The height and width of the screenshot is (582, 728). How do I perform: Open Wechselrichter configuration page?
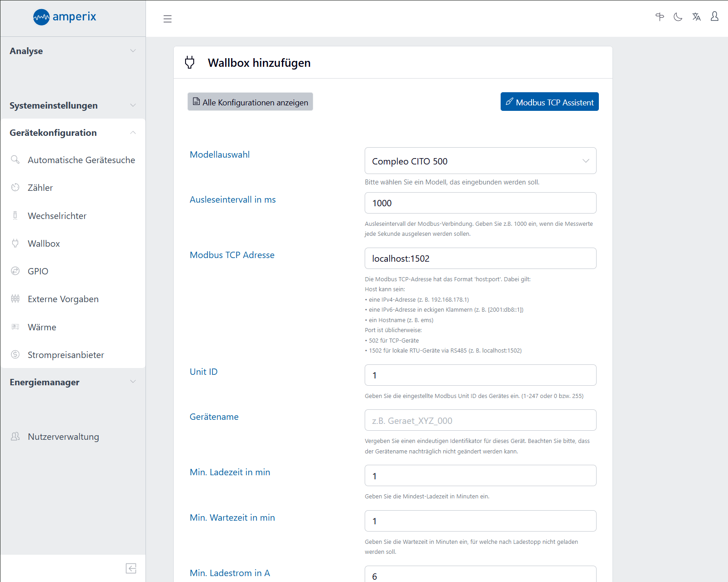click(x=57, y=216)
